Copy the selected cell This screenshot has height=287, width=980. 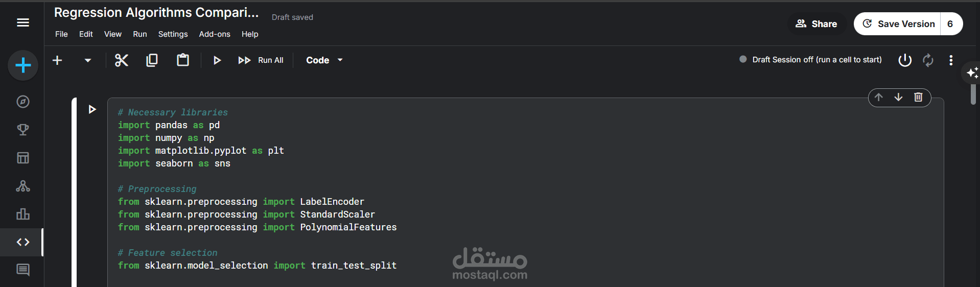152,60
